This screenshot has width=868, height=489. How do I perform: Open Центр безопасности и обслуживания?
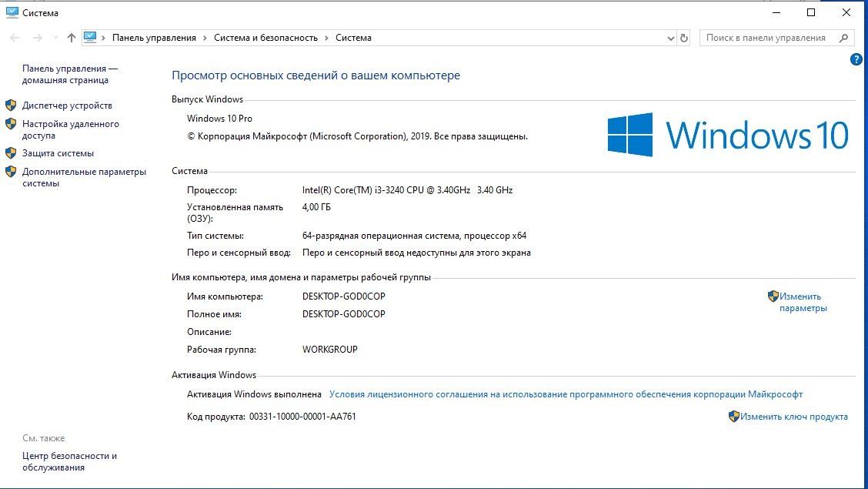(x=69, y=461)
